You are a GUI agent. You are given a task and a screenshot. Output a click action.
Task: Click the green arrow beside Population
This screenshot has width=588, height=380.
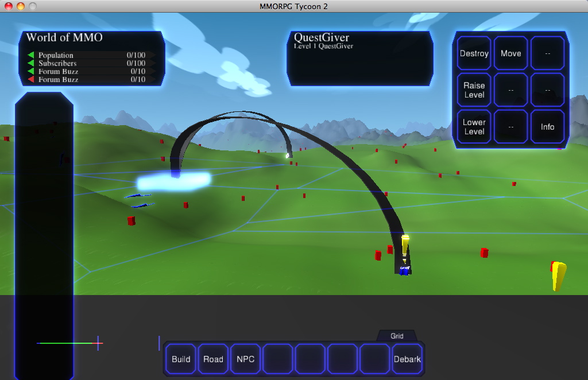[31, 55]
